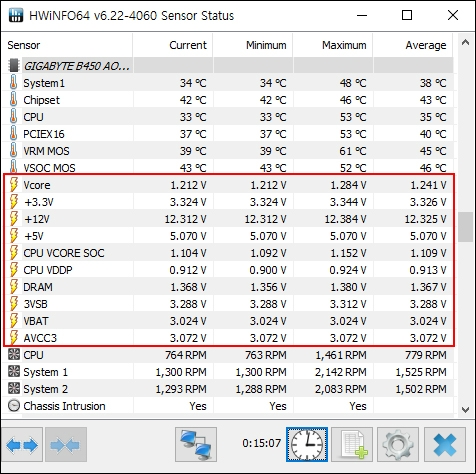Select the DRAM voltage row
The image size is (476, 474).
click(x=228, y=287)
